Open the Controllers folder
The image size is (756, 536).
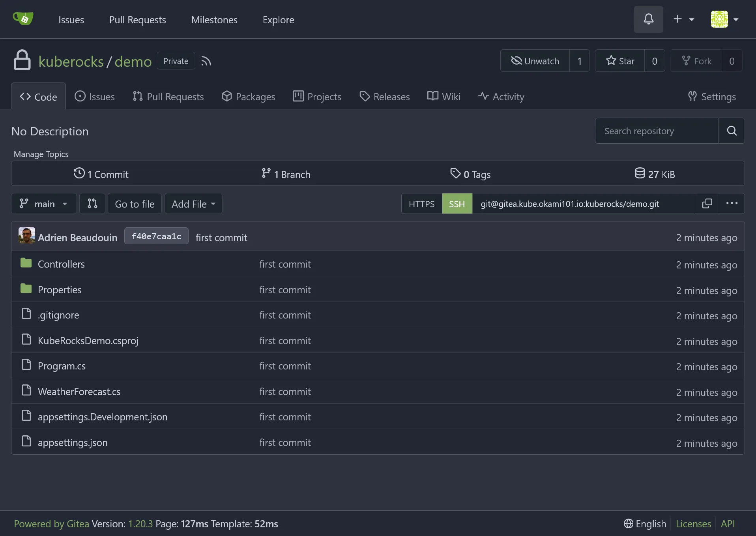61,264
